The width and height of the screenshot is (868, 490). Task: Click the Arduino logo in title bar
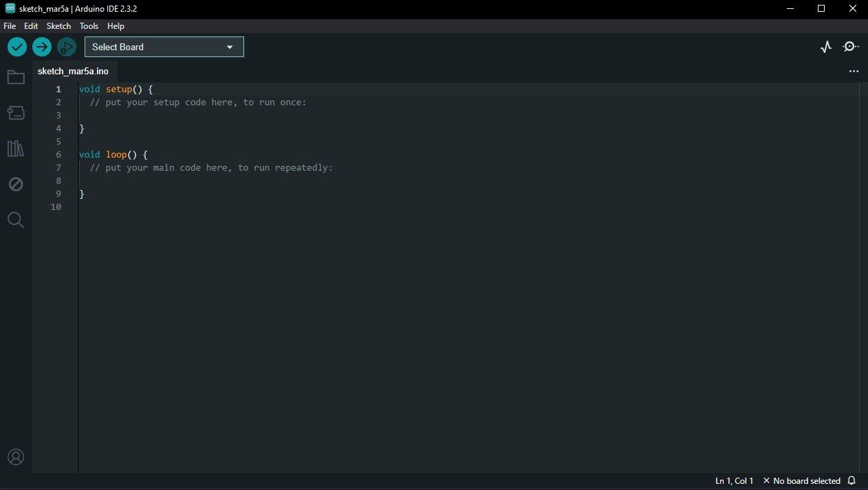(x=10, y=8)
